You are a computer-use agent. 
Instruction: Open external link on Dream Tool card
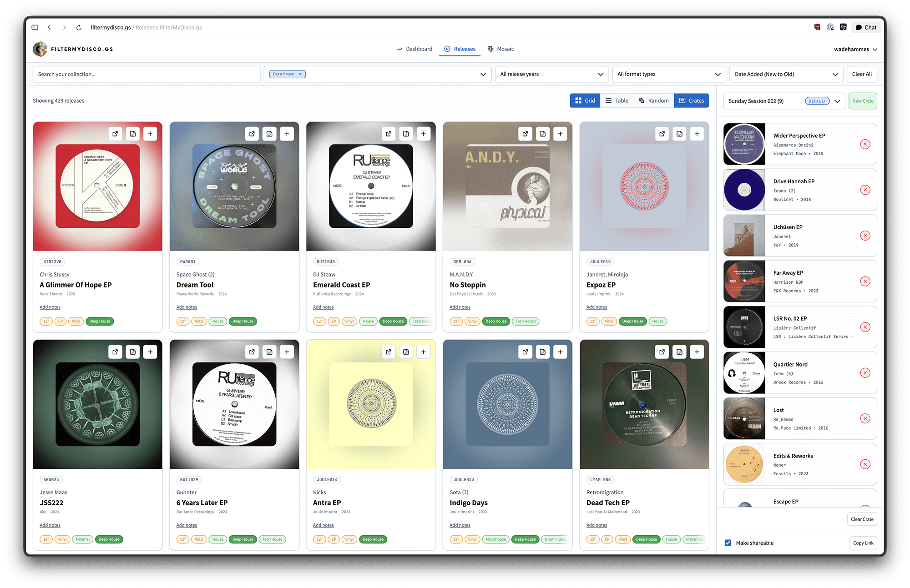coord(252,134)
